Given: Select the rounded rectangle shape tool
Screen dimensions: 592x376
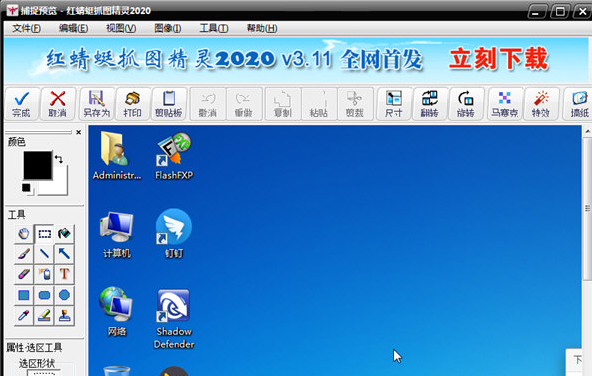Looking at the screenshot, I should (44, 295).
